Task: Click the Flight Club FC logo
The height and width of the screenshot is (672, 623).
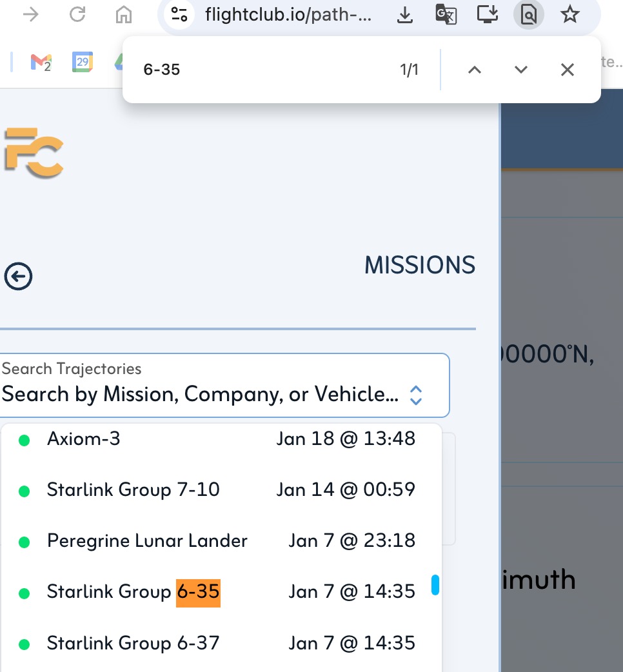Action: click(34, 152)
